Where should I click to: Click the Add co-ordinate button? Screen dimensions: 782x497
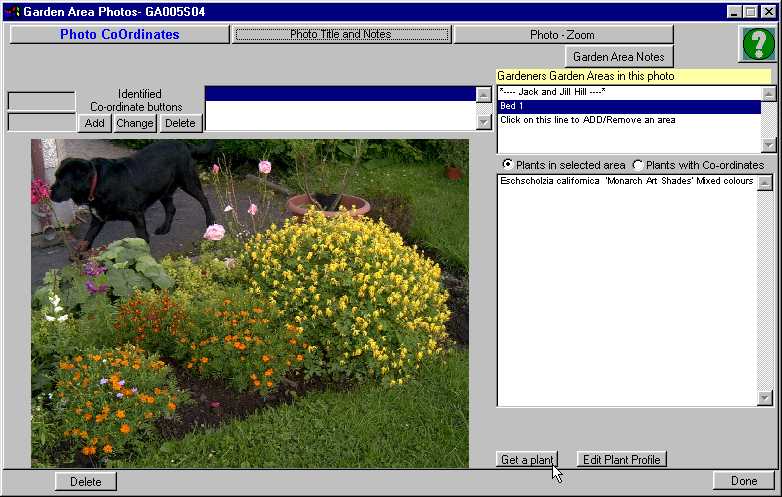94,123
